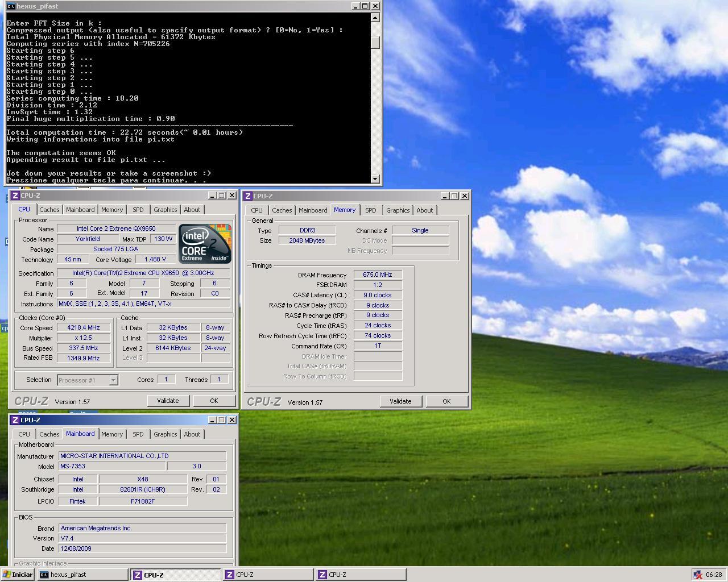The height and width of the screenshot is (582, 728).
Task: Select SPD tab in the Memory window
Action: tap(371, 210)
